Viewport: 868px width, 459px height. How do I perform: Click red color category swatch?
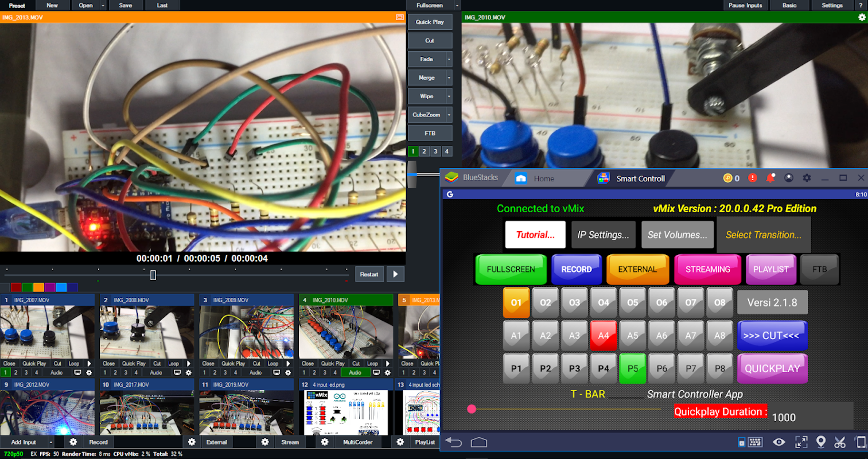click(x=16, y=287)
